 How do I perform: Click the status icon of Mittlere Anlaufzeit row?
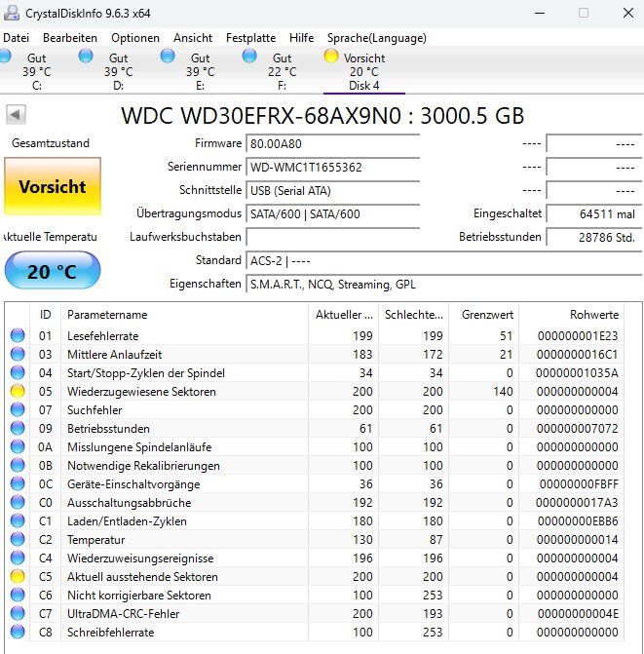(x=18, y=354)
